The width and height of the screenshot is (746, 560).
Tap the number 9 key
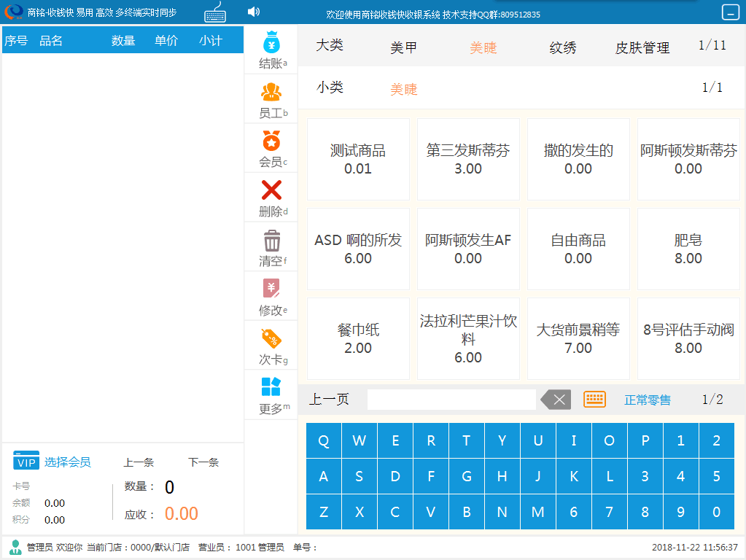[681, 512]
